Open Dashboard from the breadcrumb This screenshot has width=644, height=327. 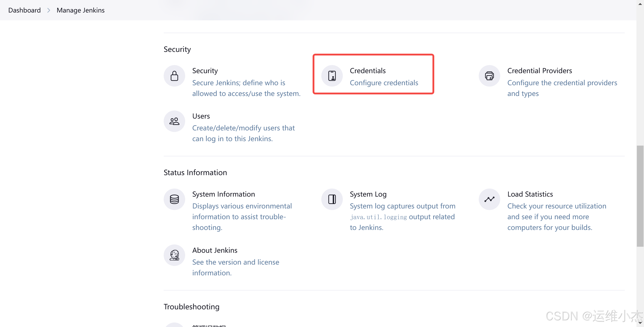[x=24, y=10]
